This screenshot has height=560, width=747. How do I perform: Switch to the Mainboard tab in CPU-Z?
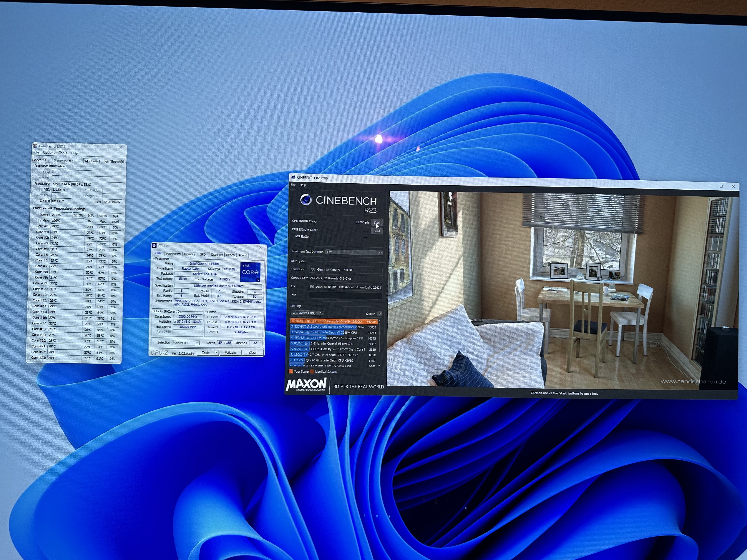[173, 254]
